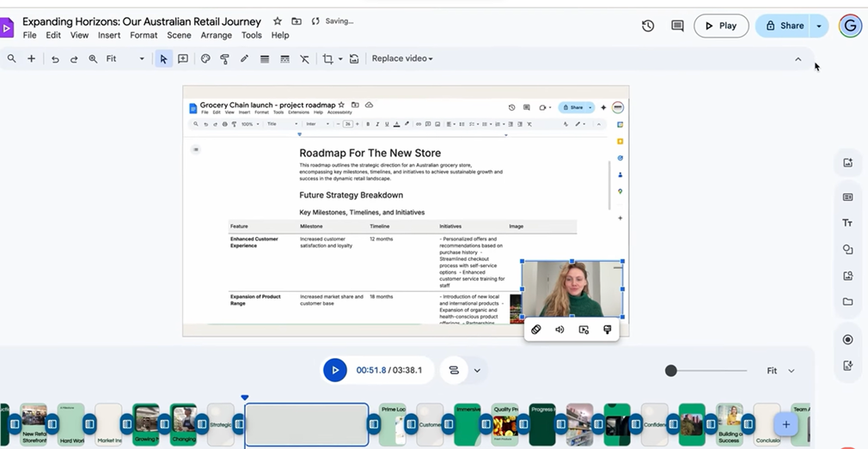Open the Arrange menu

click(216, 35)
